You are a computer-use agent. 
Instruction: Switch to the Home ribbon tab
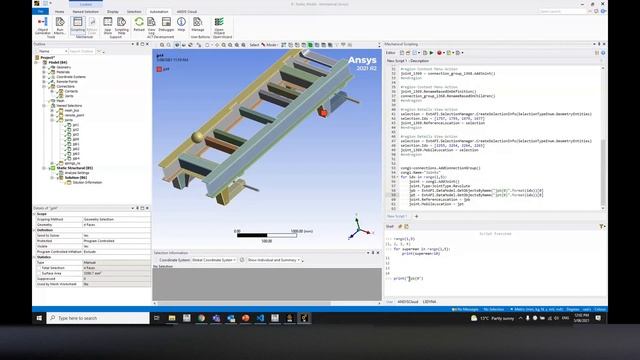[60, 12]
